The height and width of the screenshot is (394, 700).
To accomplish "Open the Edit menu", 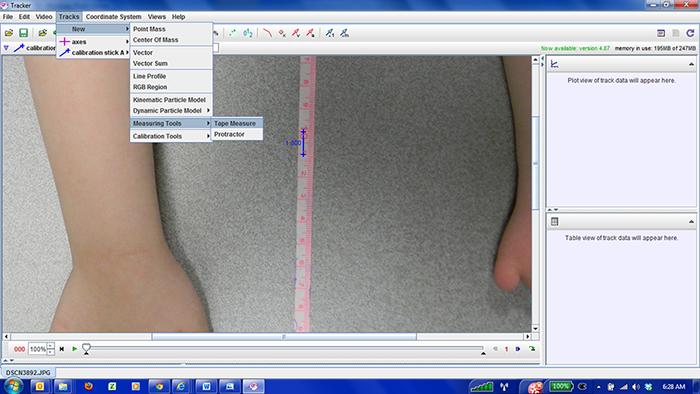I will coord(24,17).
